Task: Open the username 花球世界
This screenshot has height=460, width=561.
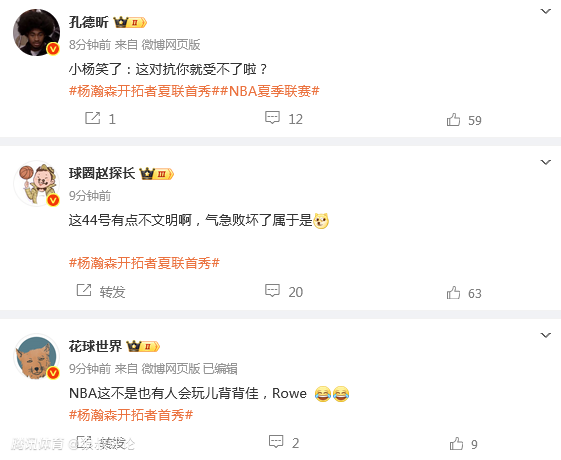Action: point(96,346)
